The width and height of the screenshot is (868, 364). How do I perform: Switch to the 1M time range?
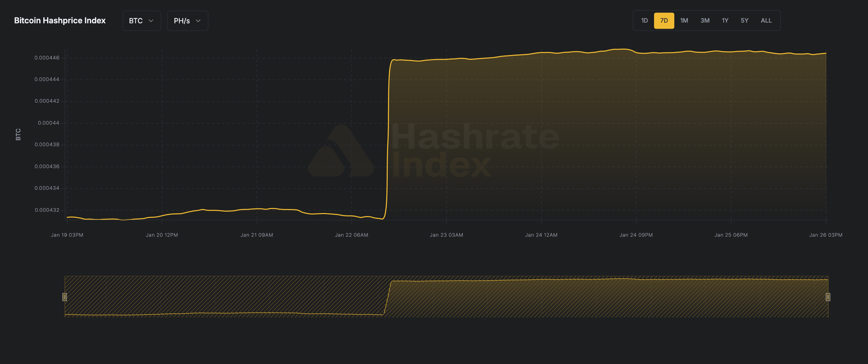point(684,21)
